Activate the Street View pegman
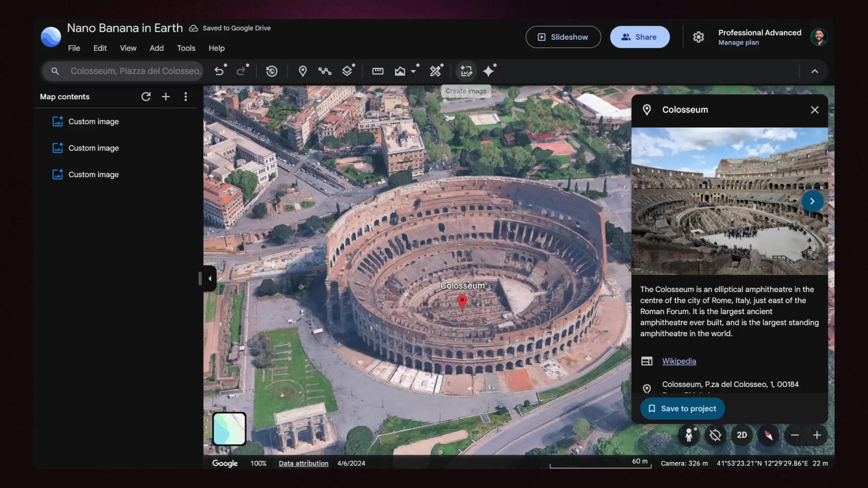Viewport: 868px width, 488px height. coord(689,435)
